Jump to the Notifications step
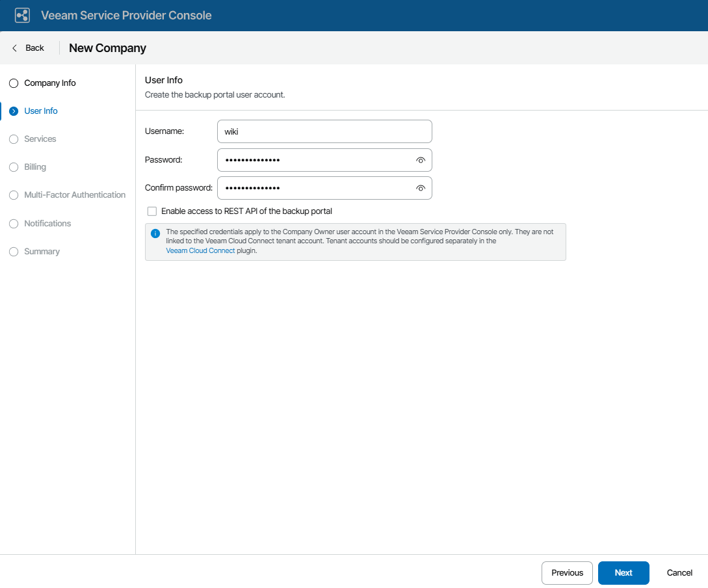Image resolution: width=708 pixels, height=588 pixels. (47, 224)
